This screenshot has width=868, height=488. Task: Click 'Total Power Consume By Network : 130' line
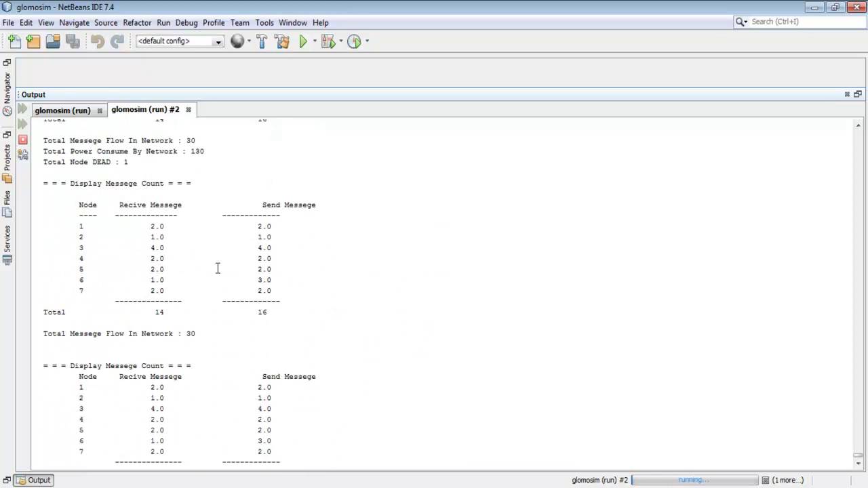click(x=123, y=151)
